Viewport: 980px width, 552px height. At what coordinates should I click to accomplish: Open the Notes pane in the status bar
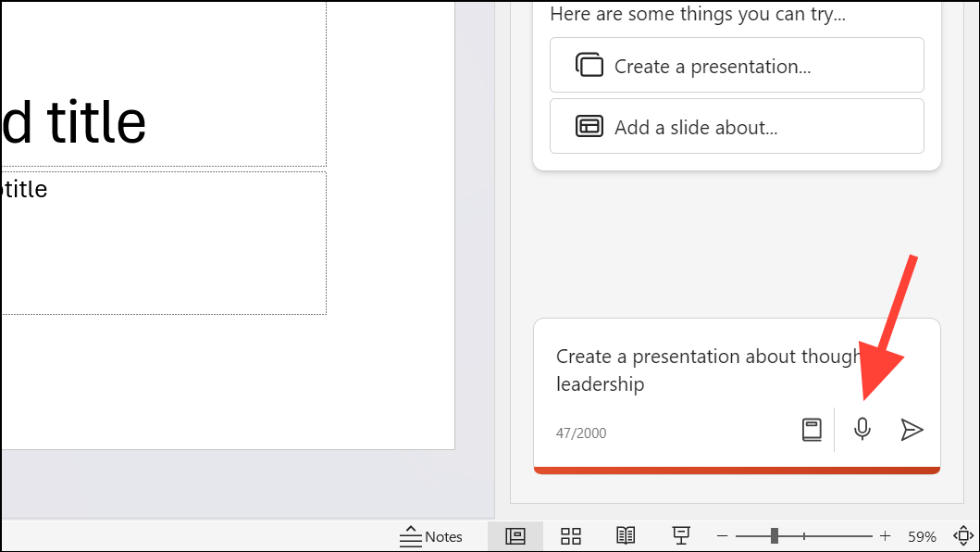pyautogui.click(x=431, y=536)
